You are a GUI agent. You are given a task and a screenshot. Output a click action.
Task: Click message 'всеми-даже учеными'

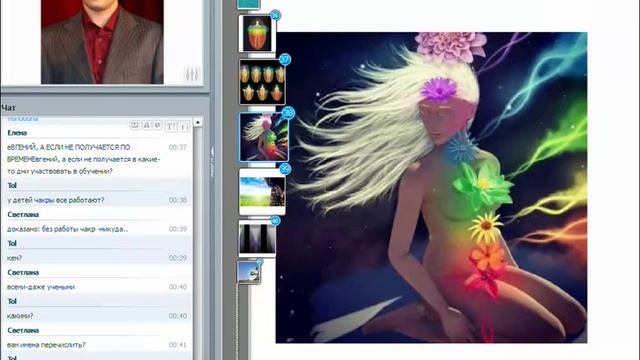[x=41, y=287]
